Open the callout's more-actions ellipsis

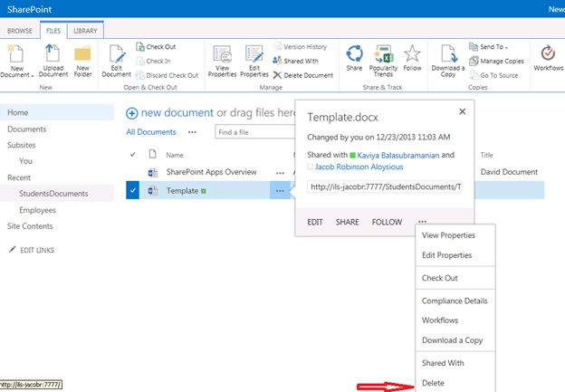coord(422,222)
